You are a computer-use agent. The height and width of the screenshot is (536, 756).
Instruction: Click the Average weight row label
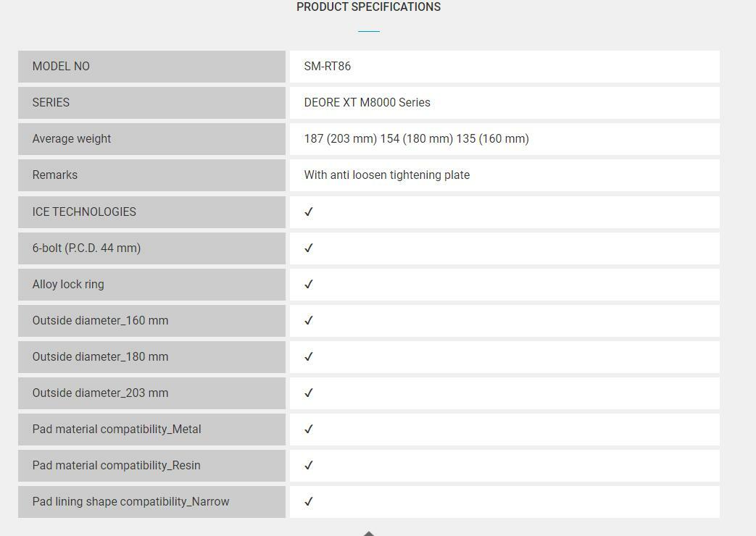click(x=72, y=139)
